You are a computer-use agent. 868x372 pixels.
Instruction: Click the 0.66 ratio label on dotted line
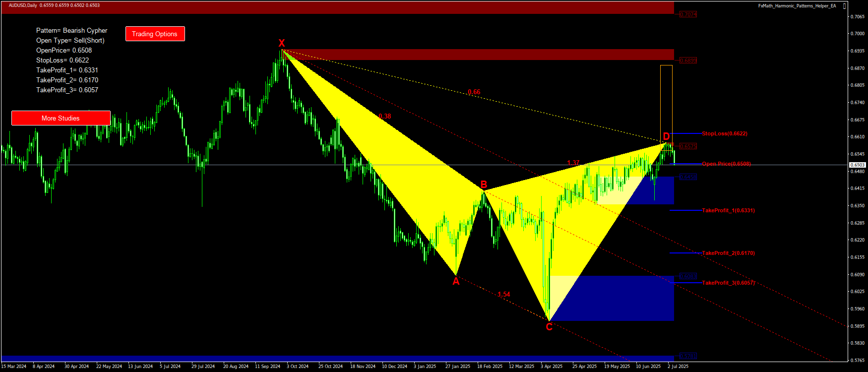pyautogui.click(x=474, y=92)
